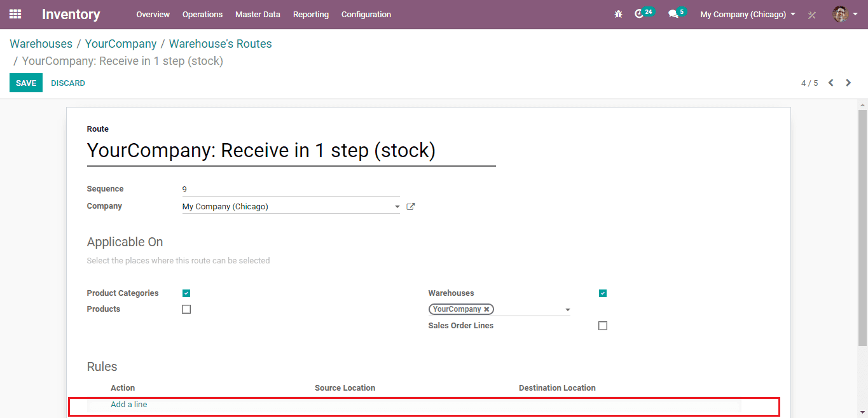Enable the Products checkbox
Viewport: 868px width, 418px height.
[x=186, y=309]
